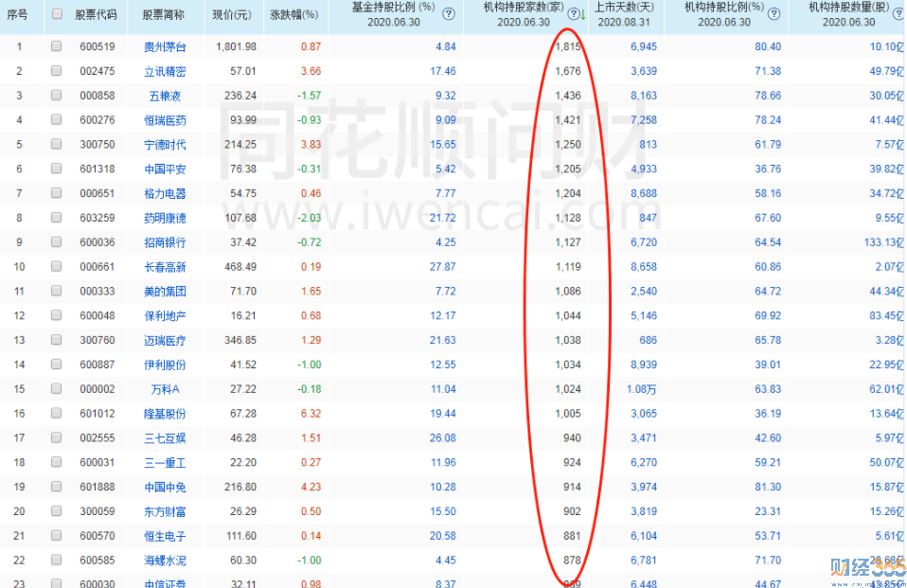Viewport: 907px width, 588px height.
Task: Click listing days value 6,945
Action: tap(644, 46)
